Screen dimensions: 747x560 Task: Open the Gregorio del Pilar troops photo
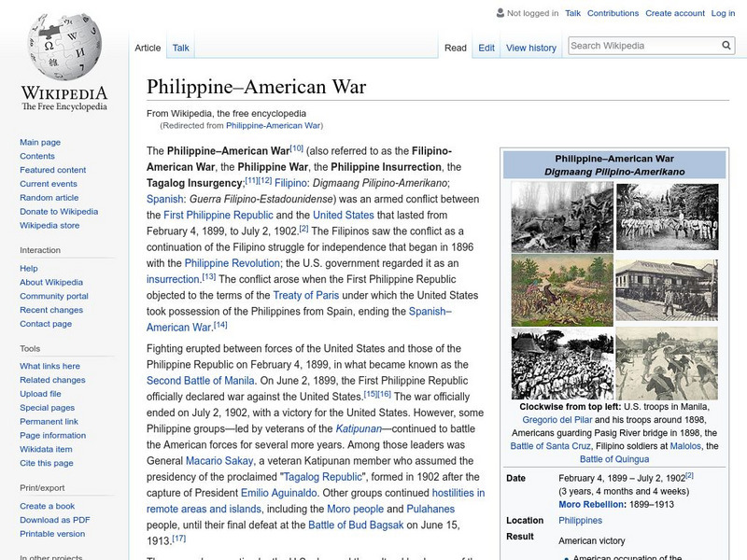coord(667,217)
